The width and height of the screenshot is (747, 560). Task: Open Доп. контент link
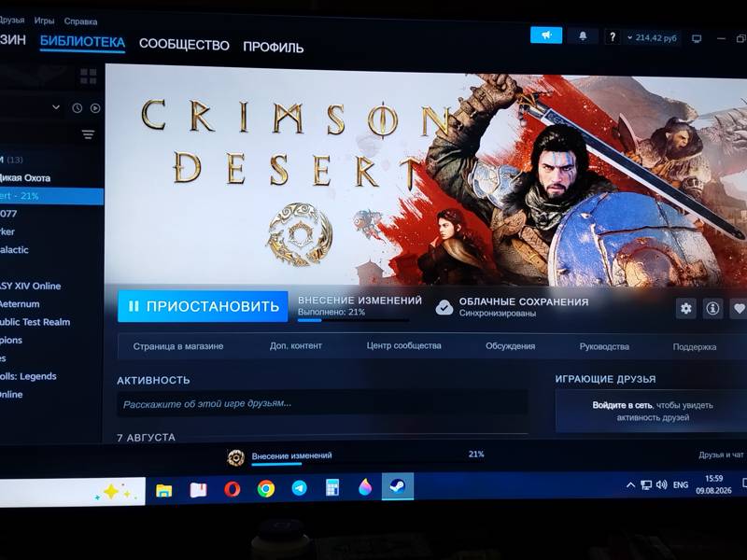[296, 345]
